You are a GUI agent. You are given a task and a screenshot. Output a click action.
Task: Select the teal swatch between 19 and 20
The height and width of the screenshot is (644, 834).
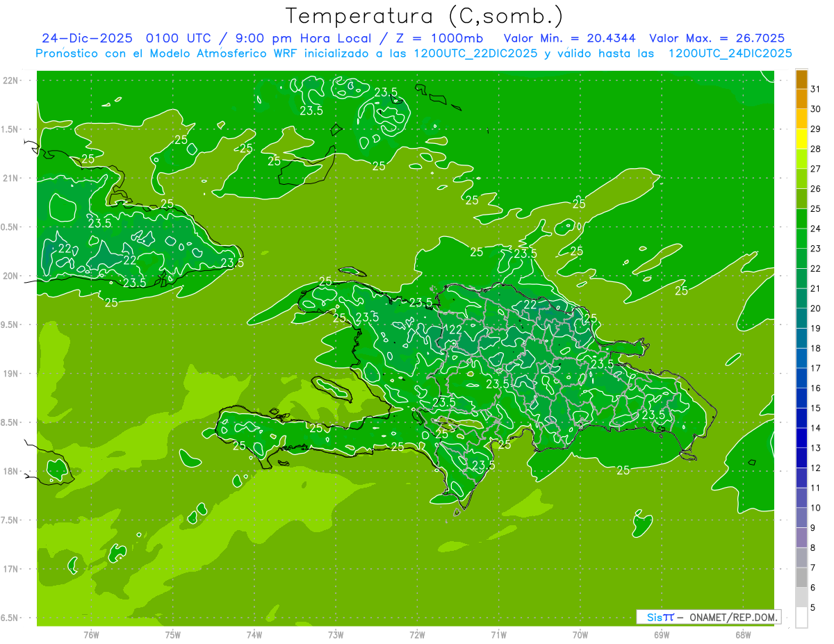coord(801,319)
